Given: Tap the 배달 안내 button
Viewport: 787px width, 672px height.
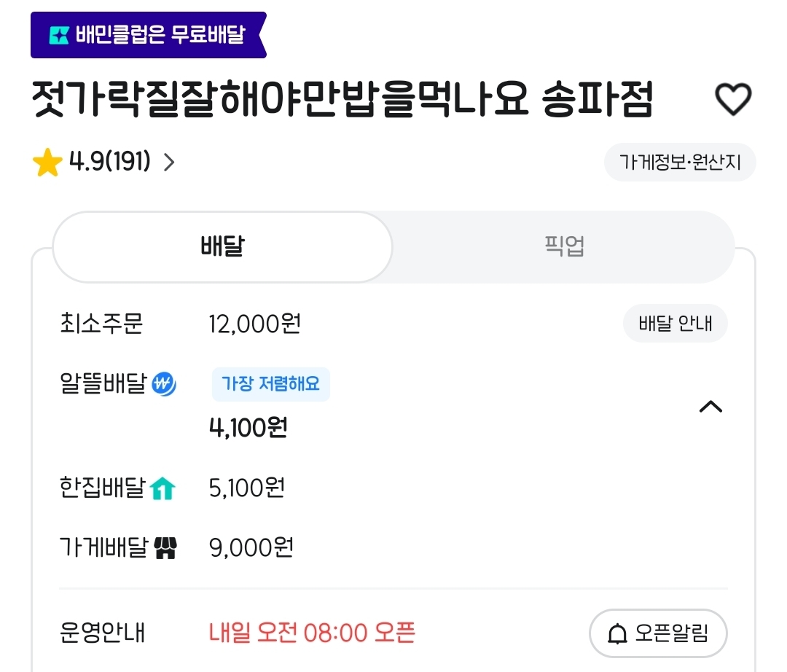Looking at the screenshot, I should point(675,324).
